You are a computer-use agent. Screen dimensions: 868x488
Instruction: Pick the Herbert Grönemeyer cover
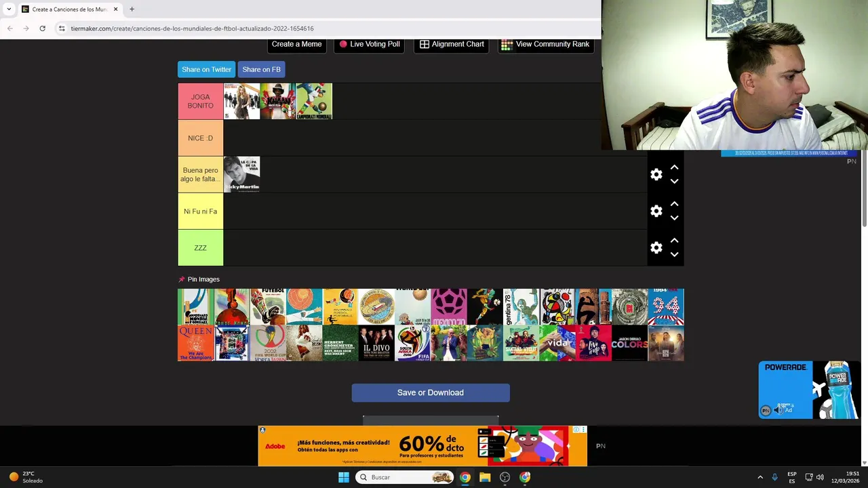coord(340,343)
